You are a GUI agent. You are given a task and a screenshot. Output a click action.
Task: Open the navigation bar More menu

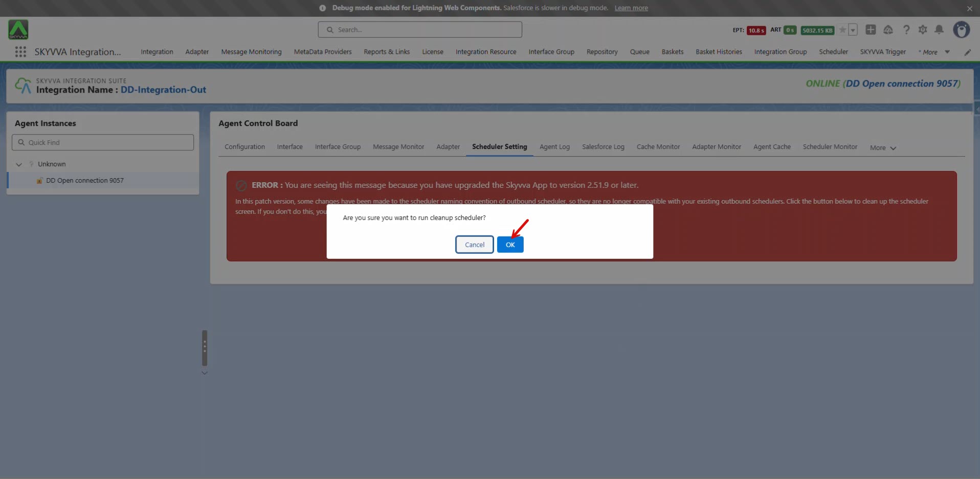point(934,52)
